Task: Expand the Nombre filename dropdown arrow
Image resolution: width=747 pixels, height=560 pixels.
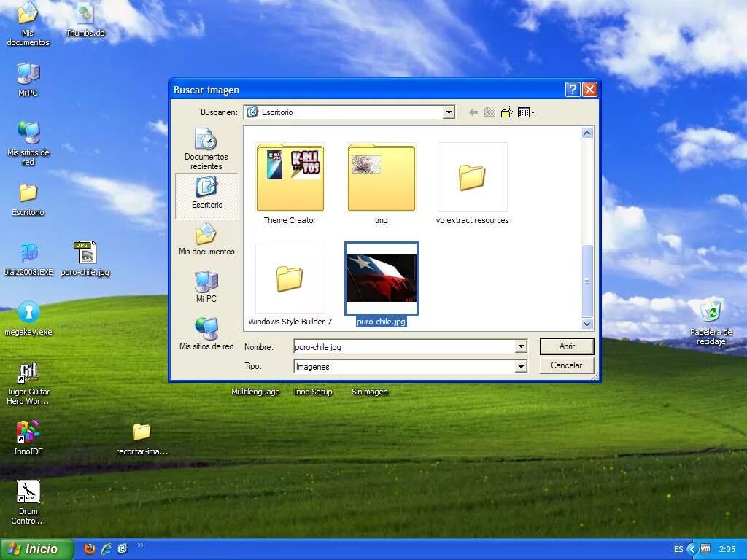Action: tap(521, 346)
